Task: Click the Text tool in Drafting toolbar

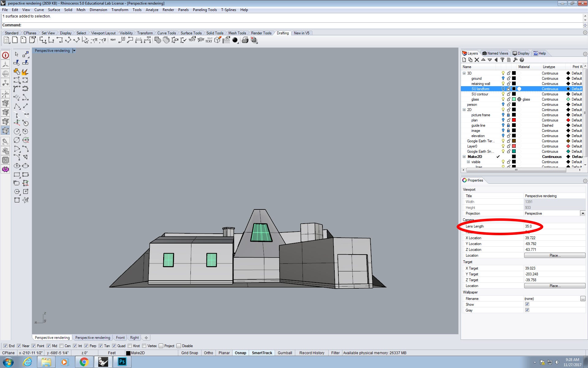Action: (113, 40)
